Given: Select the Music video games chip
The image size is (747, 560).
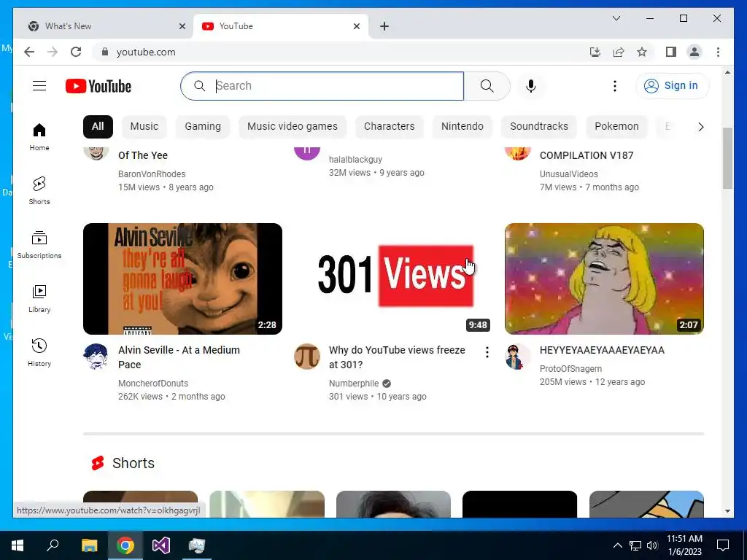Looking at the screenshot, I should [292, 126].
